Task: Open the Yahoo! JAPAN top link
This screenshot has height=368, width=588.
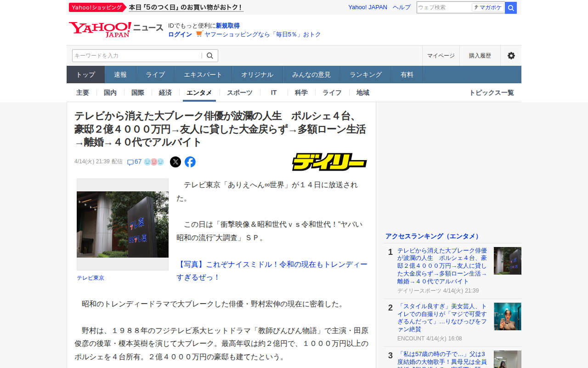Action: 367,7
